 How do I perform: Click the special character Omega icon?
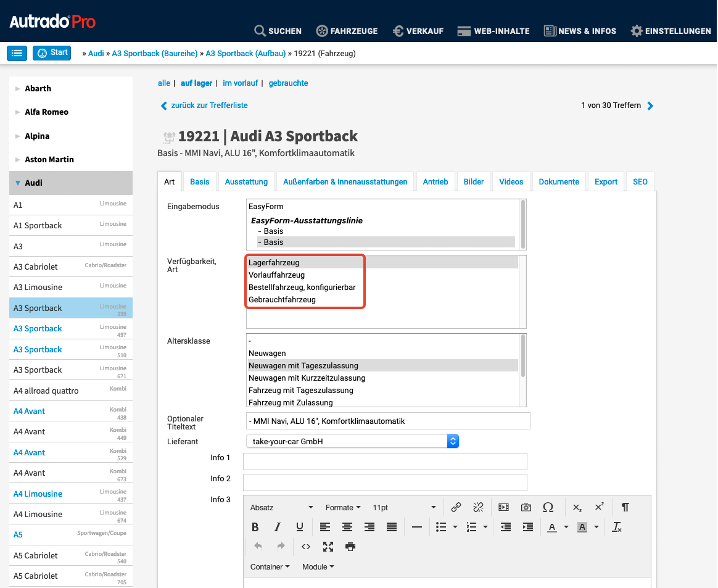pos(548,507)
